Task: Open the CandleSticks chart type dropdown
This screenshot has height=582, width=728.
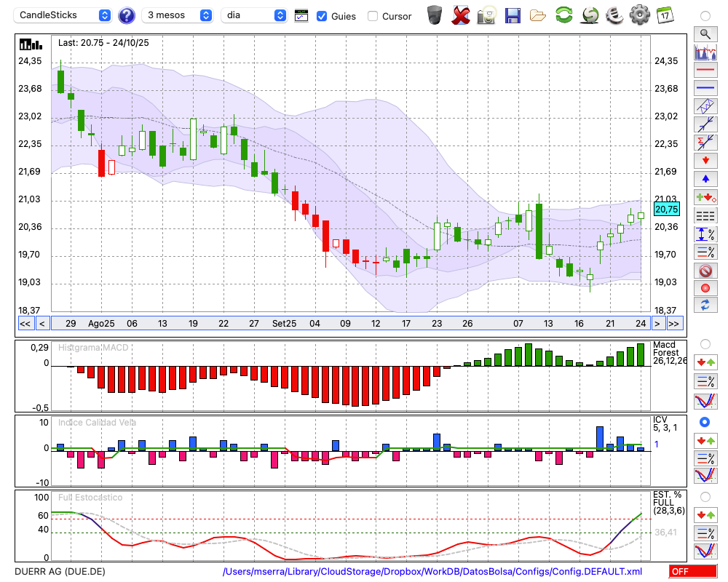Action: click(x=64, y=15)
